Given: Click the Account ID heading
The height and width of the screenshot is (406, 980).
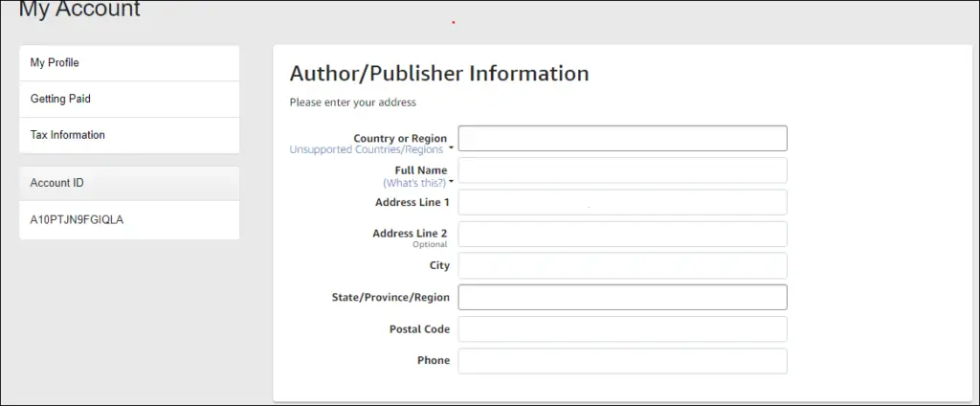Looking at the screenshot, I should pos(56,183).
